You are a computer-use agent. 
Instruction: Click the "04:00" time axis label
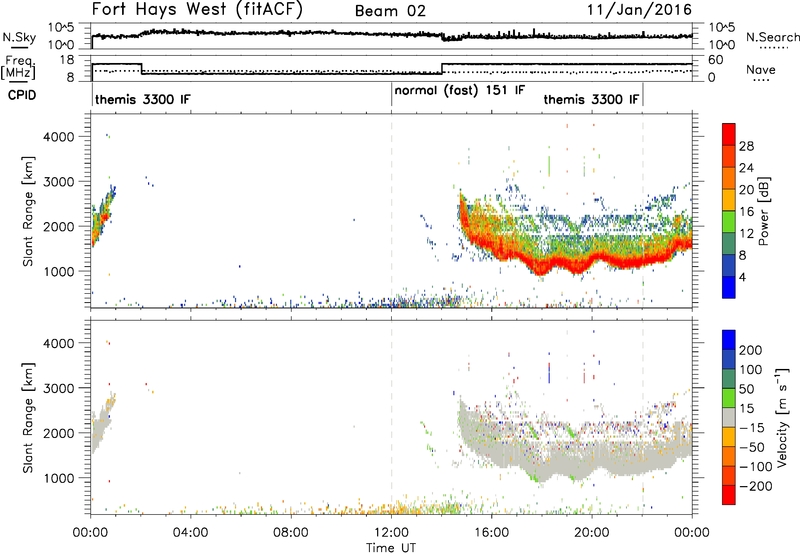click(190, 533)
